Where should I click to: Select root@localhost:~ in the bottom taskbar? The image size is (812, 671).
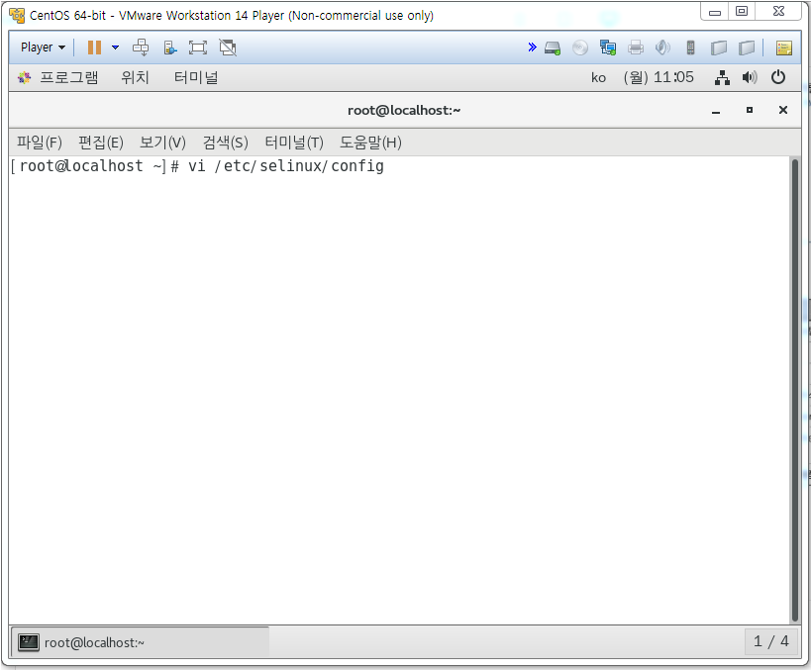(140, 642)
